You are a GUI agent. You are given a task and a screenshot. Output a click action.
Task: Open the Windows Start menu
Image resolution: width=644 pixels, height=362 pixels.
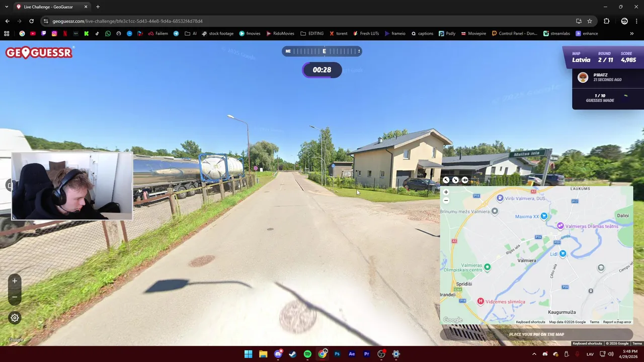(248, 354)
